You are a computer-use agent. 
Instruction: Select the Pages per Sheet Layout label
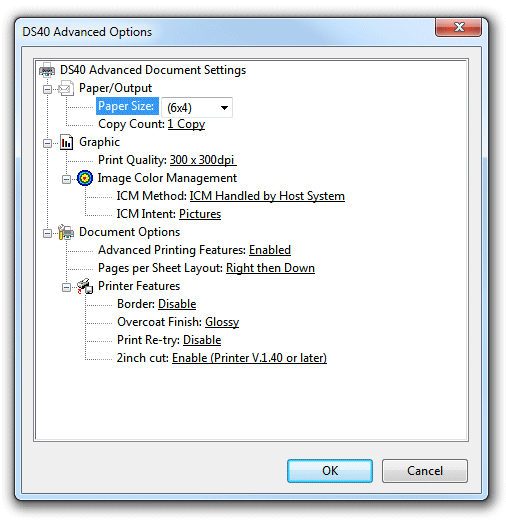pyautogui.click(x=160, y=268)
